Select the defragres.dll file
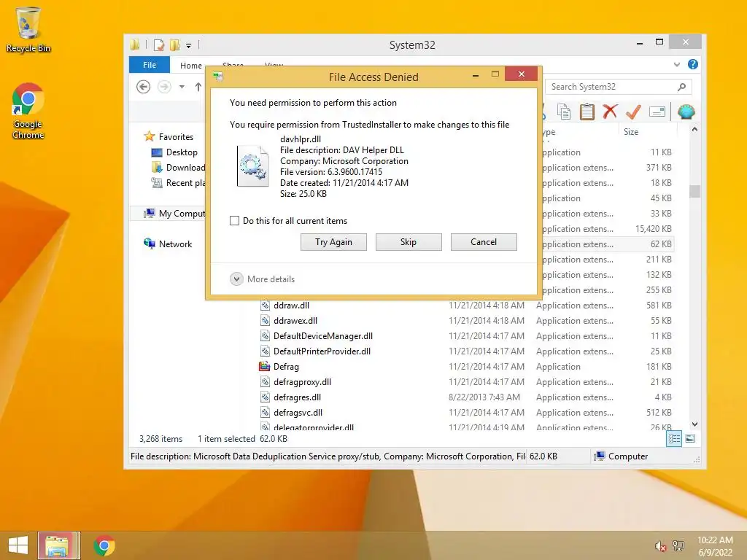 (297, 397)
